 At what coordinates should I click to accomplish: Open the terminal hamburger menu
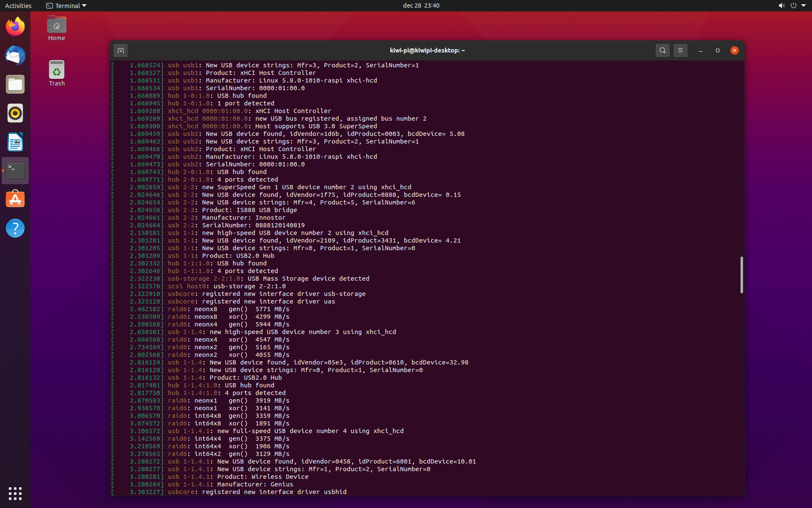click(680, 50)
